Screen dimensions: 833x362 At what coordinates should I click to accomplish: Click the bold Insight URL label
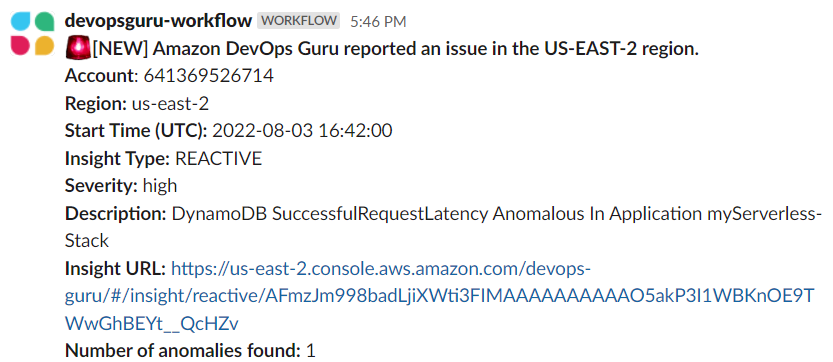(x=116, y=268)
